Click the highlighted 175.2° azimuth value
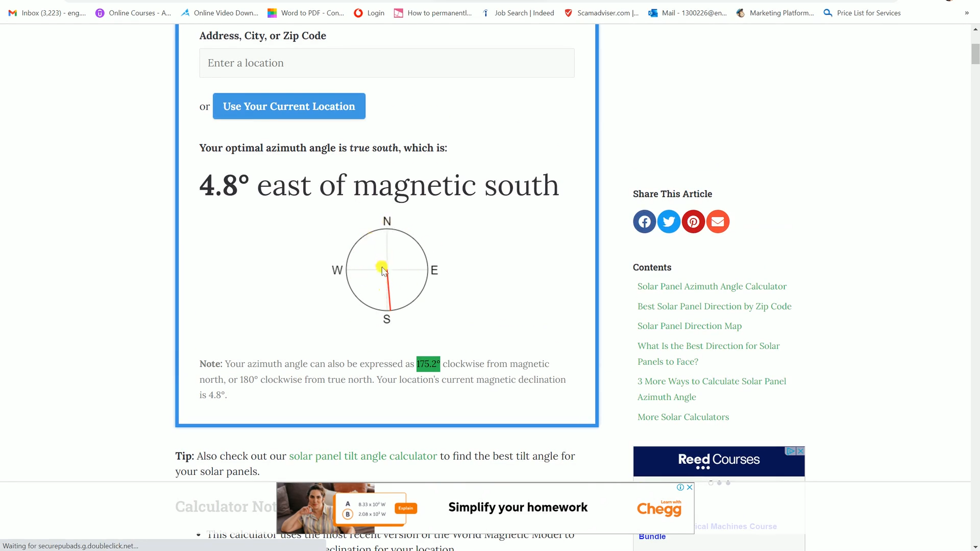This screenshot has height=551, width=980. pyautogui.click(x=428, y=364)
